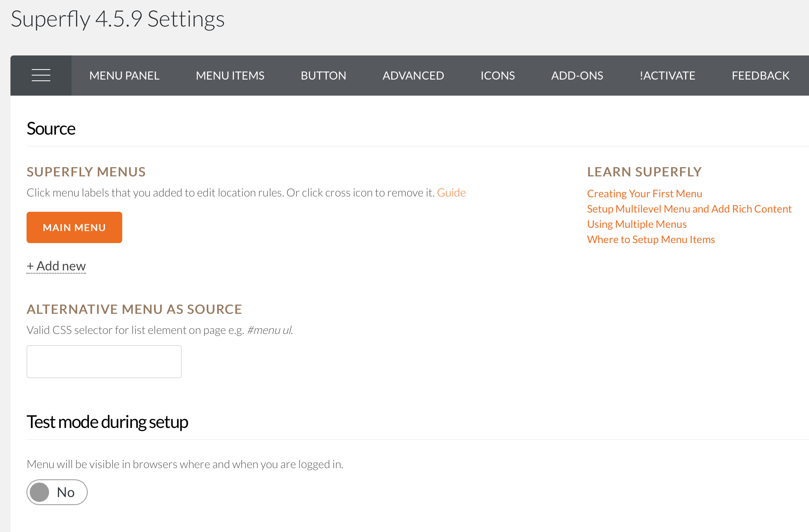Click the Test mode during setup heading

click(x=107, y=422)
